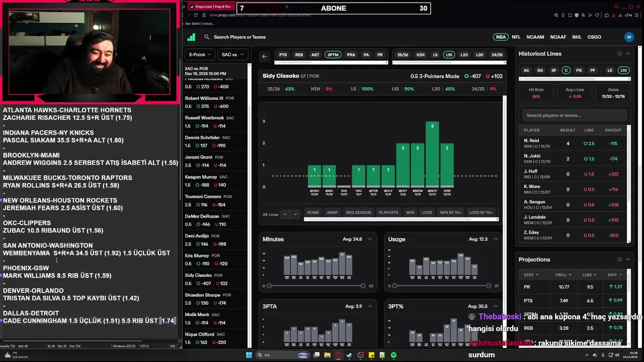Viewport: 644px width, 362px height.
Task: Toggle the REG SEASON filter
Action: (358, 213)
